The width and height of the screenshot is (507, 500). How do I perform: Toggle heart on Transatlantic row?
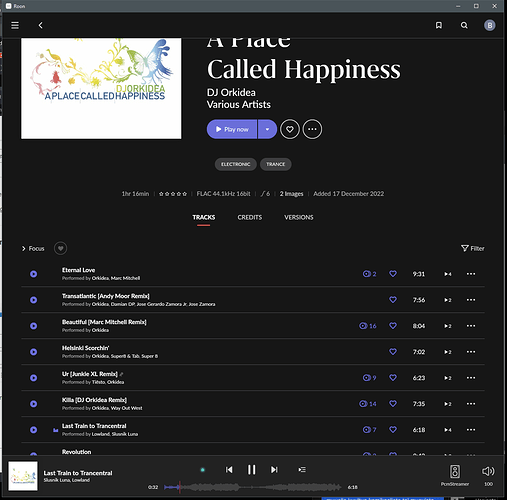pyautogui.click(x=393, y=300)
